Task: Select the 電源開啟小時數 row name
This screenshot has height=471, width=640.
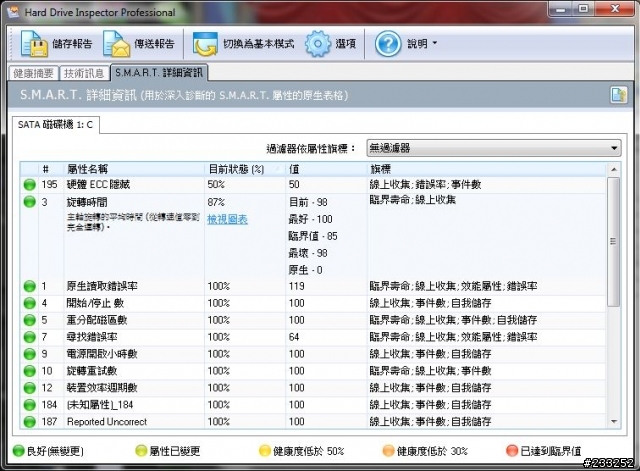Action: pyautogui.click(x=102, y=354)
